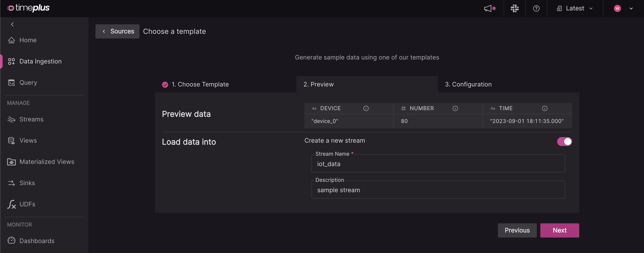Image resolution: width=644 pixels, height=253 pixels.
Task: Click the Query icon in sidebar
Action: coord(11,82)
